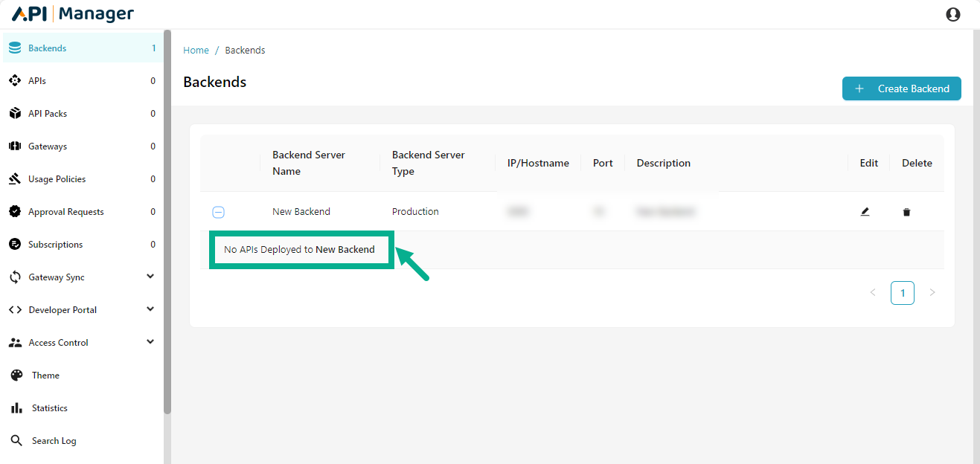Expand the Developer Portal chevron
The width and height of the screenshot is (980, 464).
coord(150,309)
